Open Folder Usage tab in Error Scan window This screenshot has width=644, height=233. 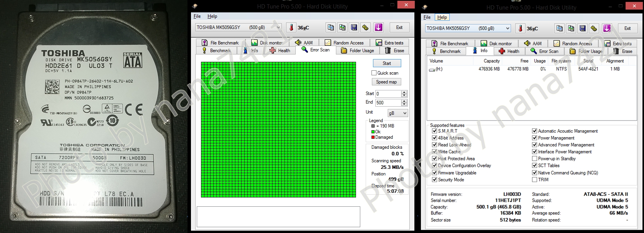(x=358, y=51)
